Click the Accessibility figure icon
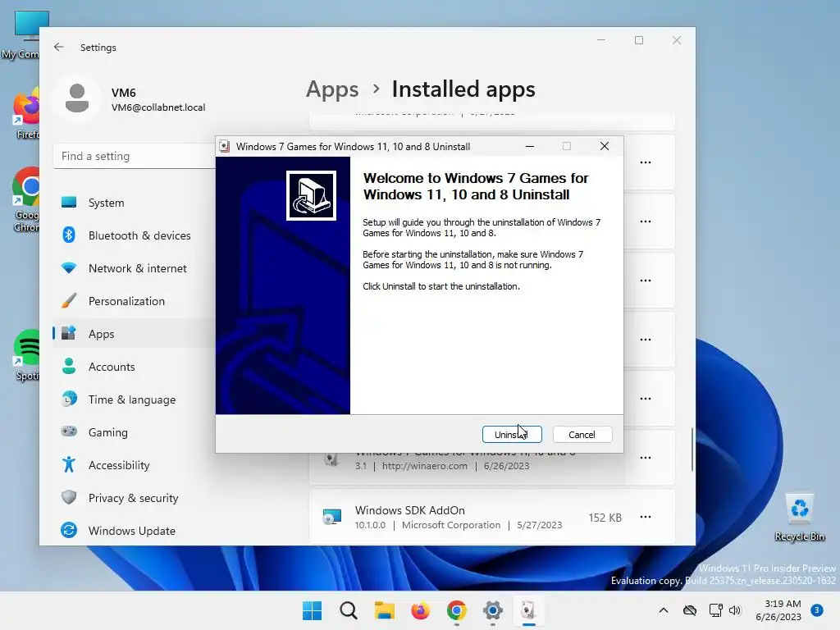840x630 pixels. [x=69, y=464]
